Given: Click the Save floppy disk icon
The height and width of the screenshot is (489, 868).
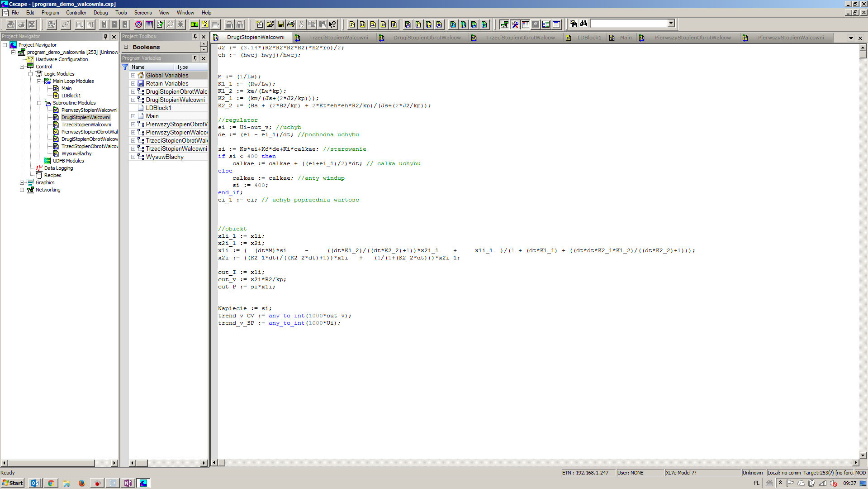Looking at the screenshot, I should tap(280, 24).
